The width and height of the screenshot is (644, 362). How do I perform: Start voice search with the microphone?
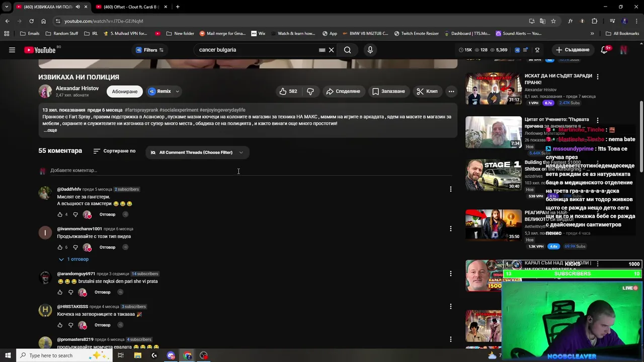tap(370, 50)
